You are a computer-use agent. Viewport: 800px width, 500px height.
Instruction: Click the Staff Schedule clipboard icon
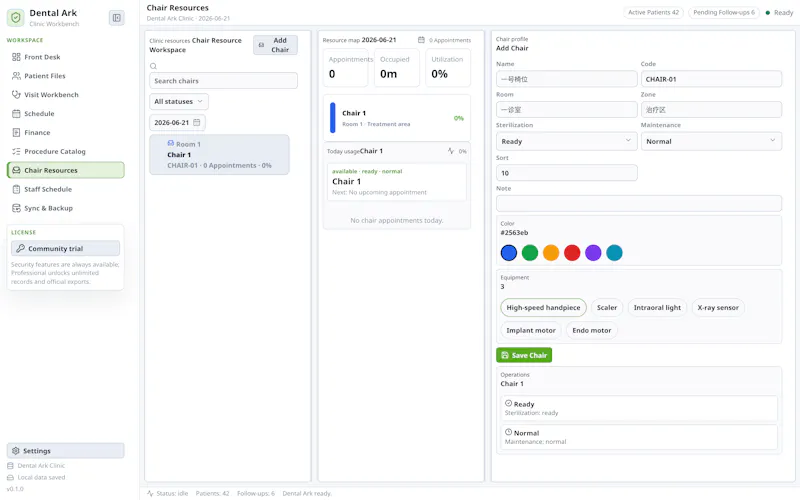(16, 189)
